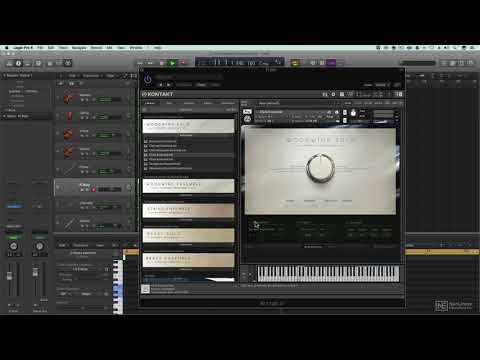Toggle the Kontakt plugin power bypass button
The image size is (480, 360).
[x=148, y=79]
